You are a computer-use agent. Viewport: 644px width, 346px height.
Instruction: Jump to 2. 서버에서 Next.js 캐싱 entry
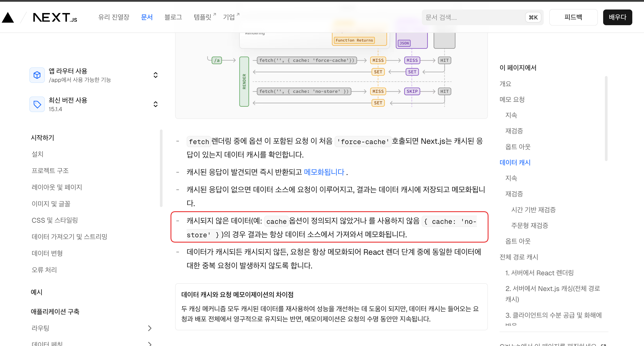coord(553,294)
